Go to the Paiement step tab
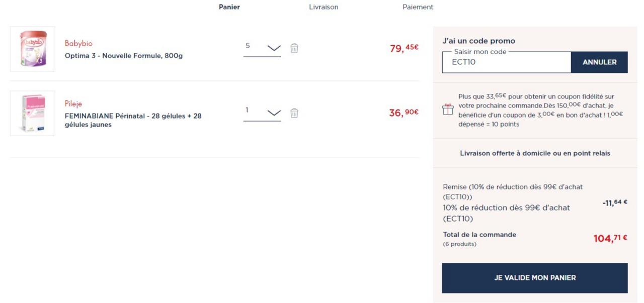Screen dimensions: 644x303 click(418, 7)
